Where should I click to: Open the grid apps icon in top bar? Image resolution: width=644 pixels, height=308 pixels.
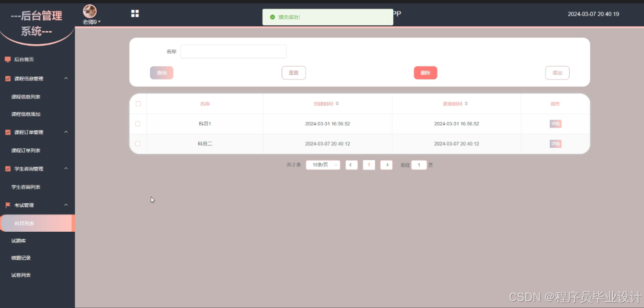pos(135,13)
